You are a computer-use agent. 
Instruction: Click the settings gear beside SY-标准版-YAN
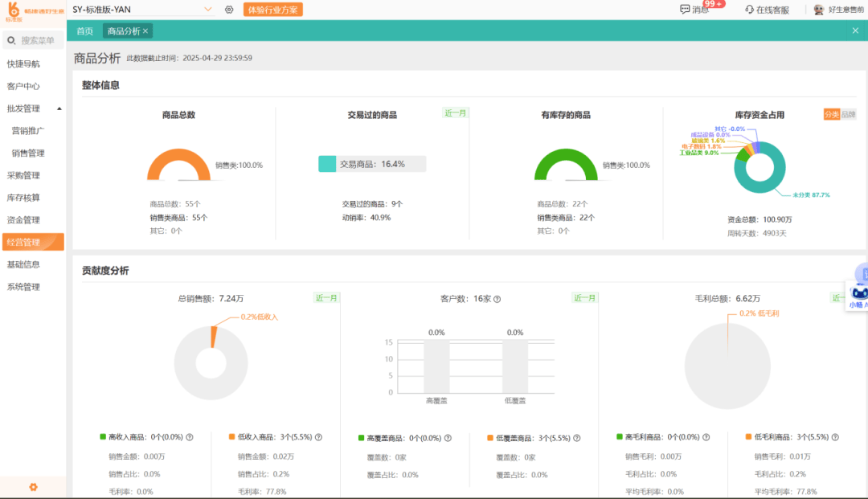pos(229,9)
